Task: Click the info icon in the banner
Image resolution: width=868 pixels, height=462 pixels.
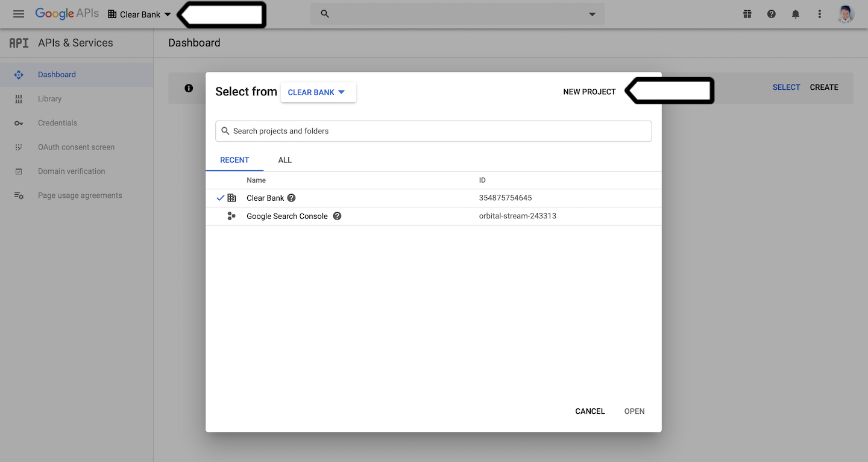Action: (x=189, y=88)
